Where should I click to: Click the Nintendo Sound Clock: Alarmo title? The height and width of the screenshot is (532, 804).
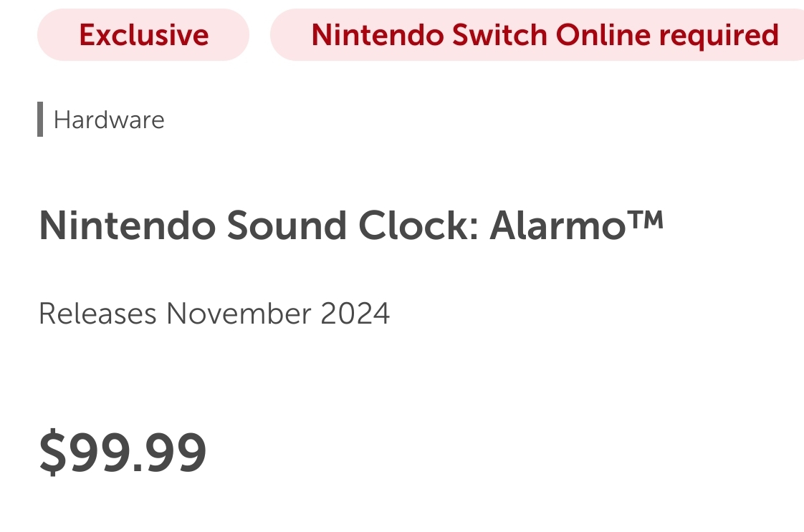click(x=351, y=226)
